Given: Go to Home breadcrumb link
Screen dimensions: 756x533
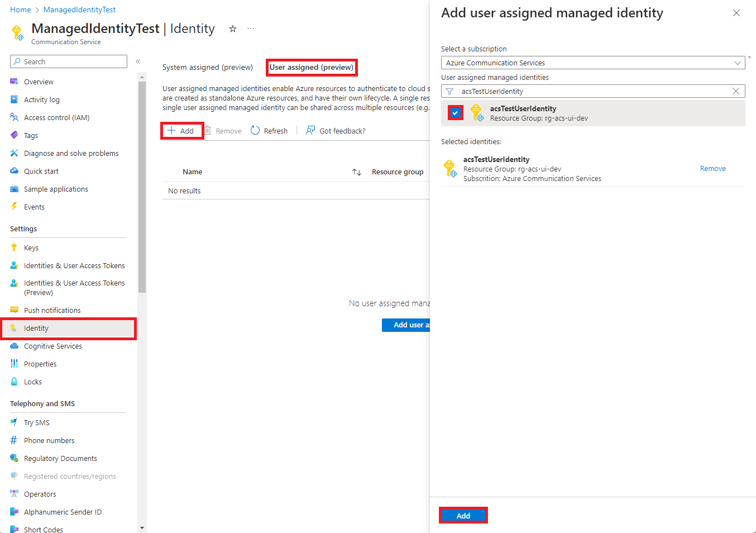Looking at the screenshot, I should tap(21, 9).
